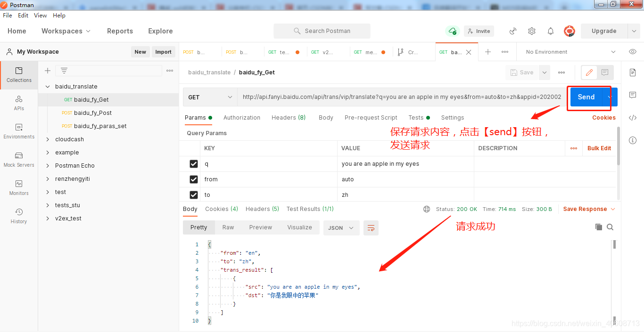This screenshot has height=332, width=644.
Task: Open the comments icon in right sidebar
Action: click(633, 95)
